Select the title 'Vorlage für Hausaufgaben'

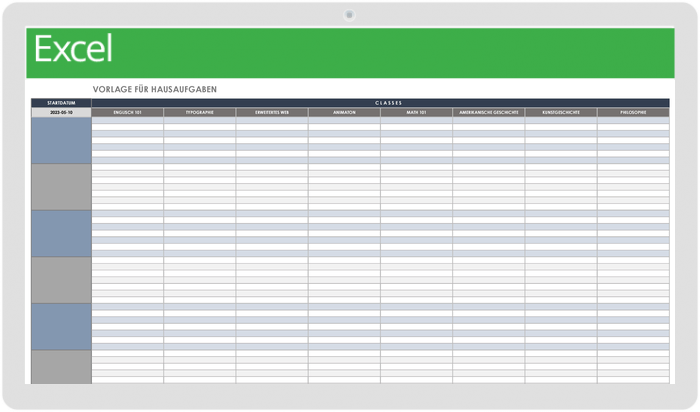point(154,89)
